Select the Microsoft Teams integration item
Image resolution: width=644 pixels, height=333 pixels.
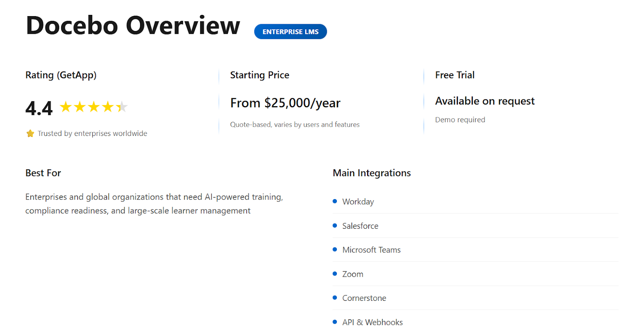[x=475, y=250]
